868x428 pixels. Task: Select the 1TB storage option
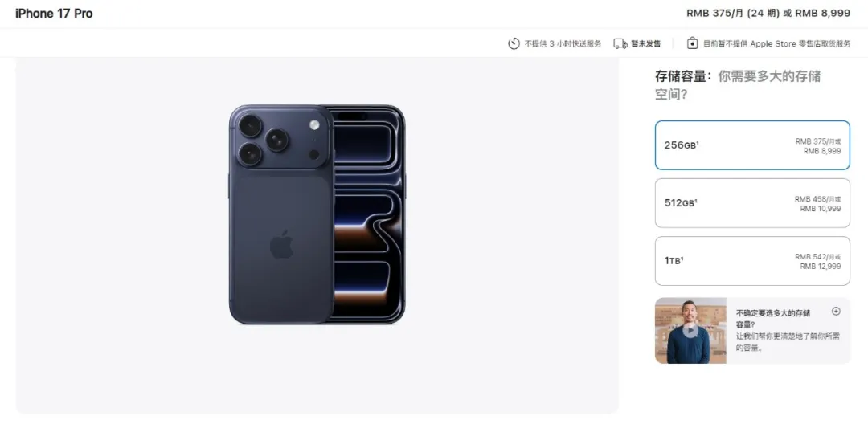pyautogui.click(x=752, y=261)
